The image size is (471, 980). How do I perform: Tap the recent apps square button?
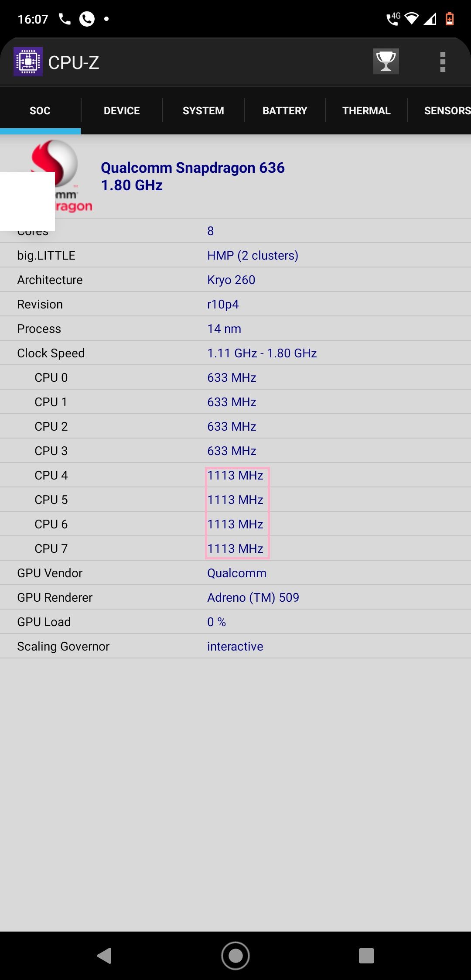pyautogui.click(x=366, y=956)
